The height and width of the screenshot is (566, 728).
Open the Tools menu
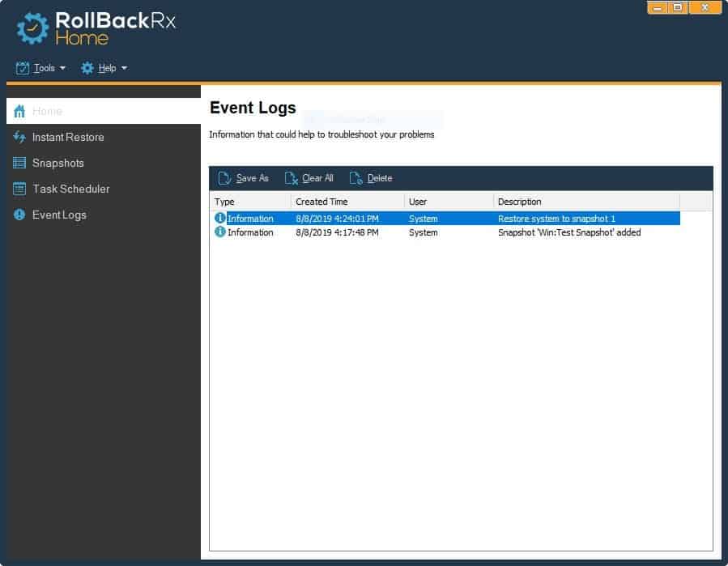point(40,68)
